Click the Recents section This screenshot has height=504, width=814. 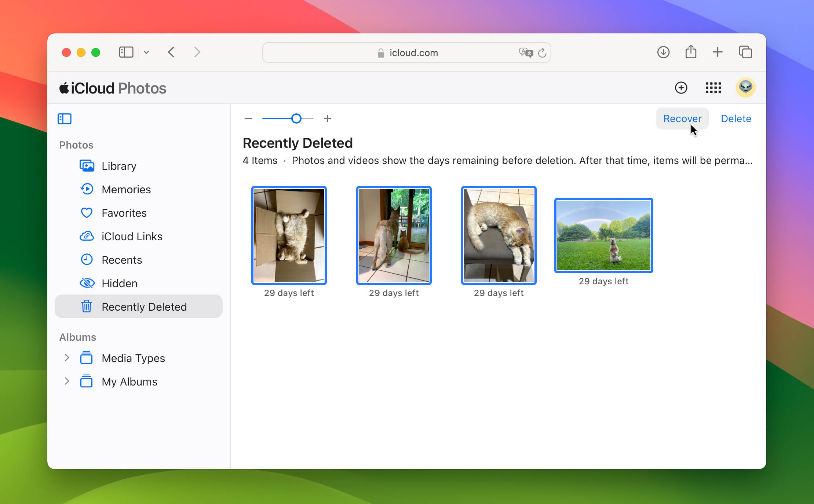coord(121,260)
